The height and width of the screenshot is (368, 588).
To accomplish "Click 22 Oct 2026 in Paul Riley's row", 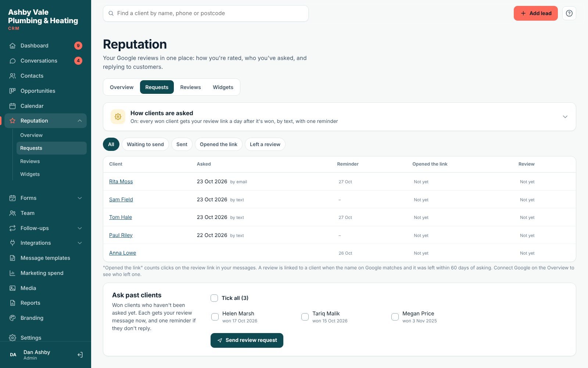I will click(212, 235).
